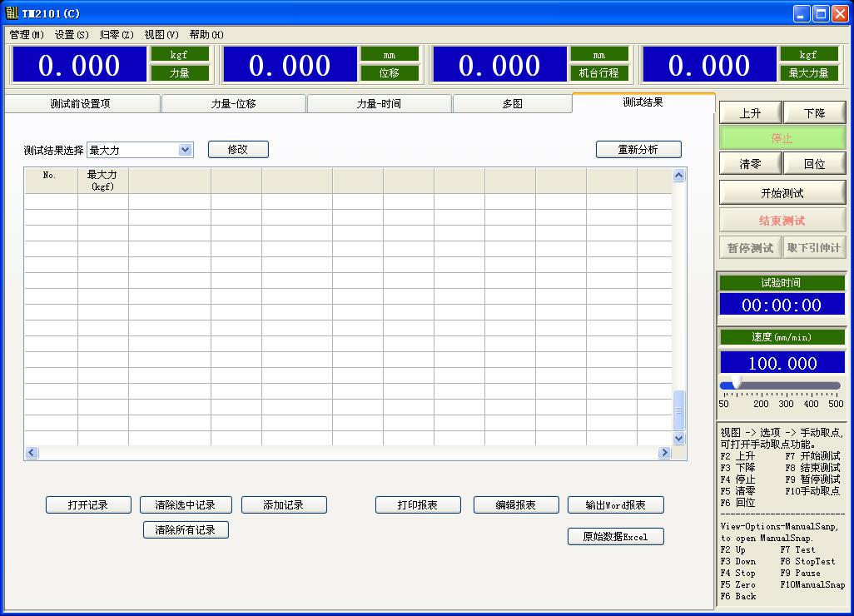Screen dimensions: 854x616
Task: Open the 设置(S) menu
Action: pos(72,35)
